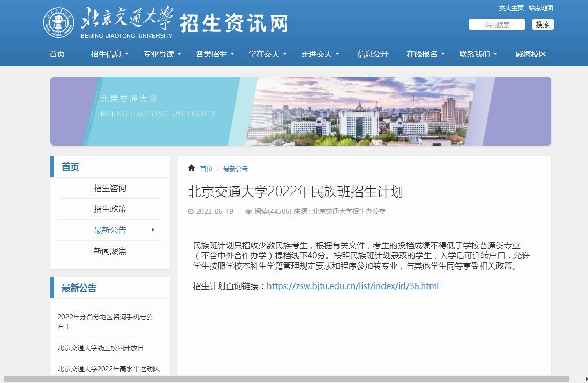The image size is (588, 383).
Task: Click the 招生资讯网 site title
Action: (234, 23)
